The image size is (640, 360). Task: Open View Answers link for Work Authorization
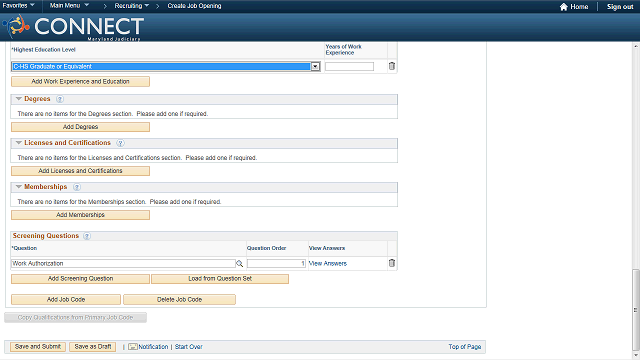point(328,264)
